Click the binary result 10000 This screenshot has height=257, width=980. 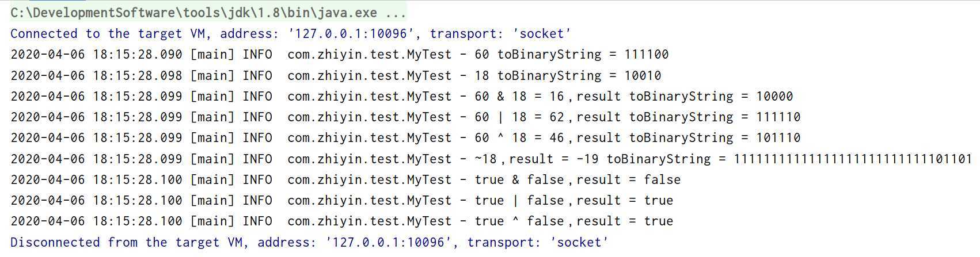tap(774, 96)
